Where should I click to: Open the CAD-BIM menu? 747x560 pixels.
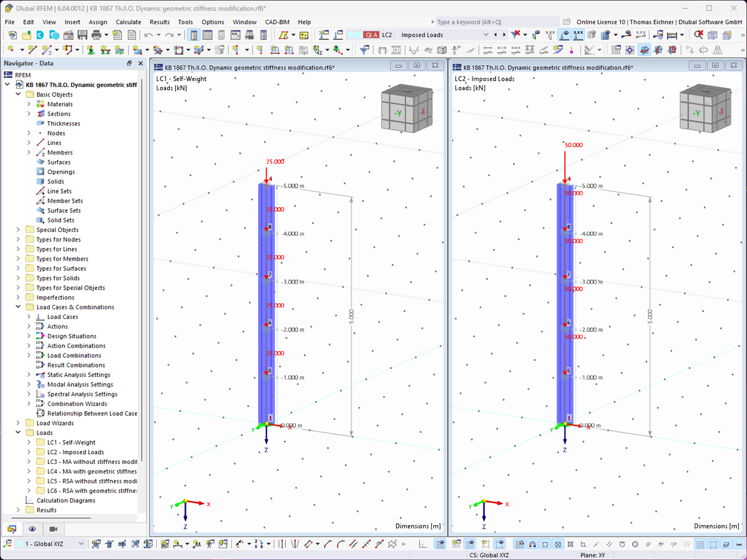[277, 22]
